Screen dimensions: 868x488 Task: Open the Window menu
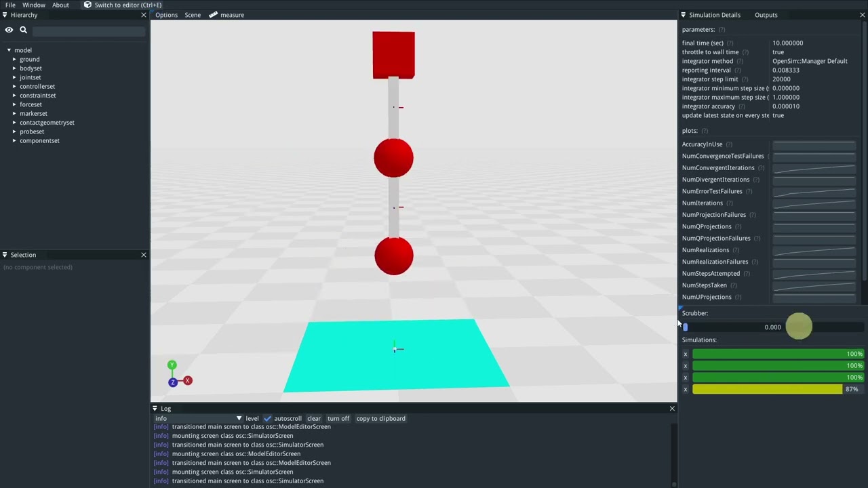coord(34,5)
